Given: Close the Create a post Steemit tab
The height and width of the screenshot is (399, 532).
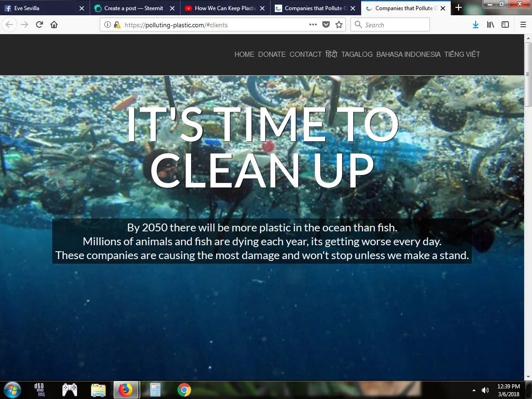Looking at the screenshot, I should pyautogui.click(x=172, y=8).
